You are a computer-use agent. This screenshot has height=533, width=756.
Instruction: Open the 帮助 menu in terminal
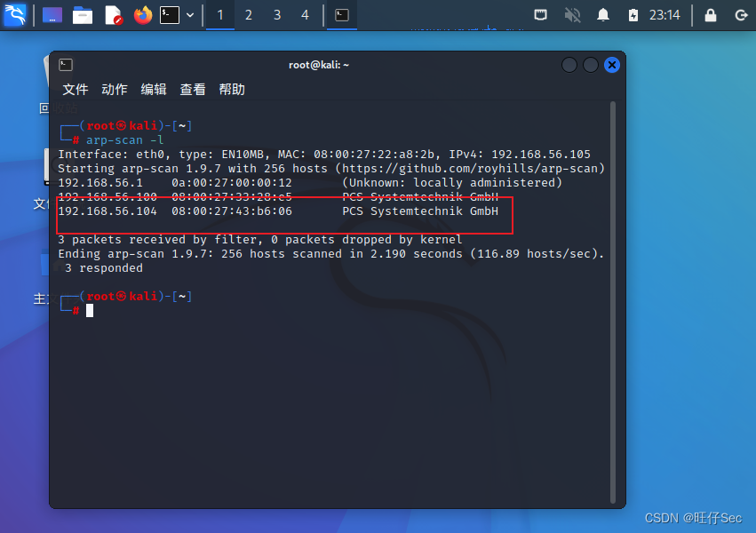232,89
